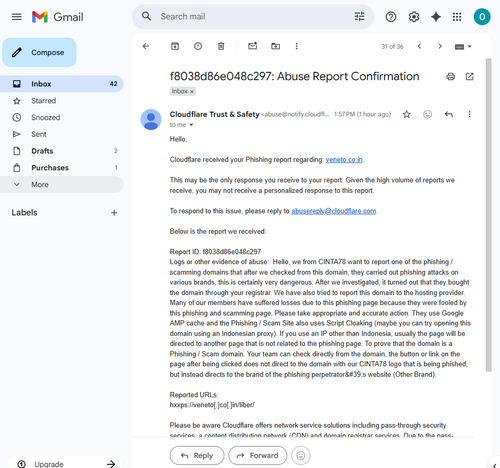Report spam icon in toolbar

[x=198, y=46]
